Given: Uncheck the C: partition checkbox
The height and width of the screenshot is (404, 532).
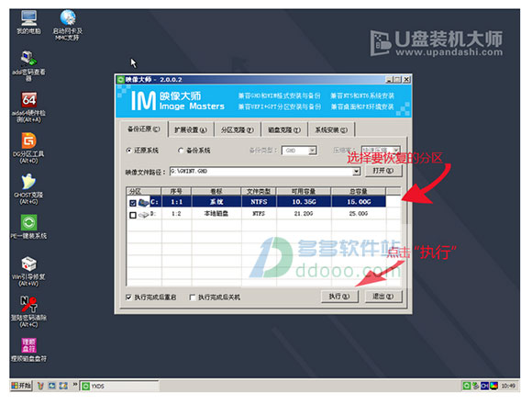Looking at the screenshot, I should coord(133,203).
